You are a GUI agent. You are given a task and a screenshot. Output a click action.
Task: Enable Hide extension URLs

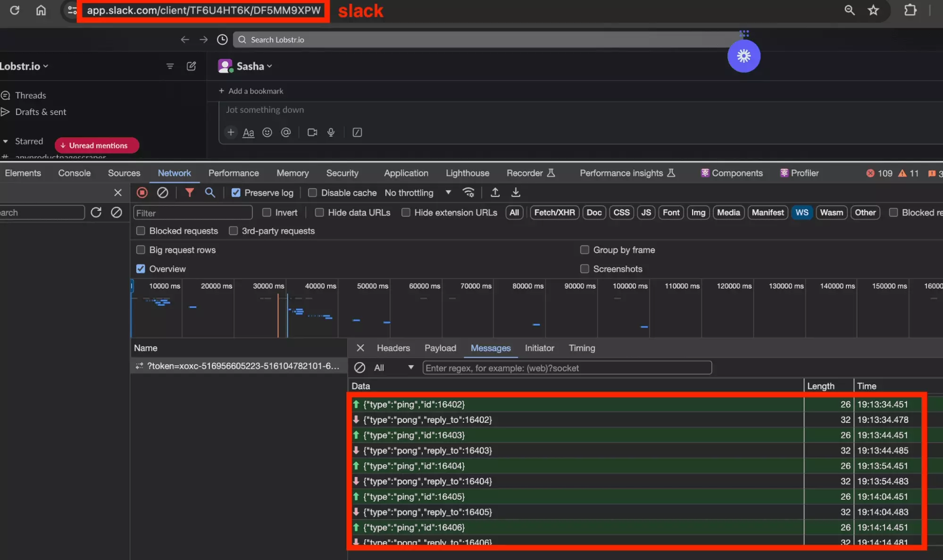[x=406, y=213]
